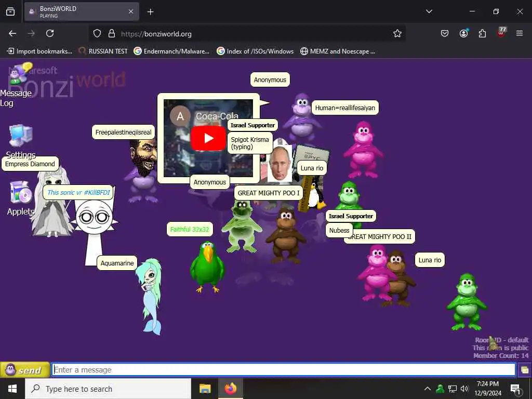Image resolution: width=532 pixels, height=399 pixels.
Task: Click the green parrot character
Action: [207, 267]
